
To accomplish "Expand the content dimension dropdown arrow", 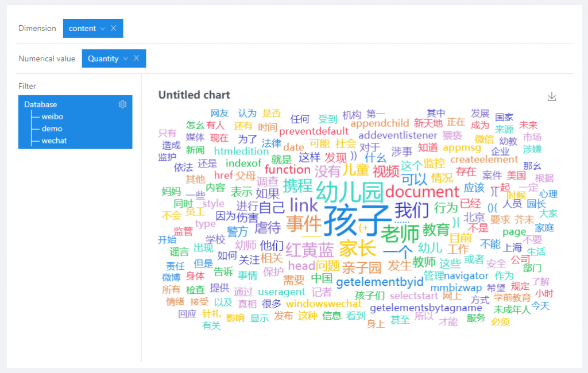I will pyautogui.click(x=102, y=28).
